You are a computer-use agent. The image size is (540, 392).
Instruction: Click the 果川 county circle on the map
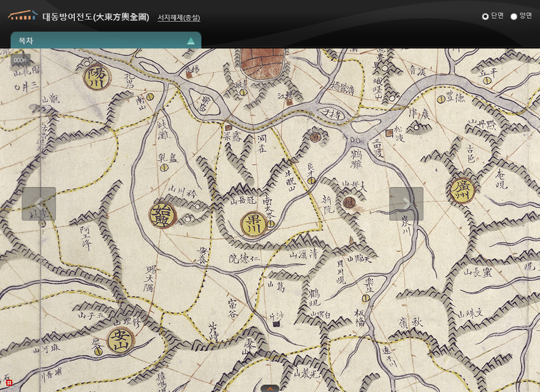click(x=254, y=224)
